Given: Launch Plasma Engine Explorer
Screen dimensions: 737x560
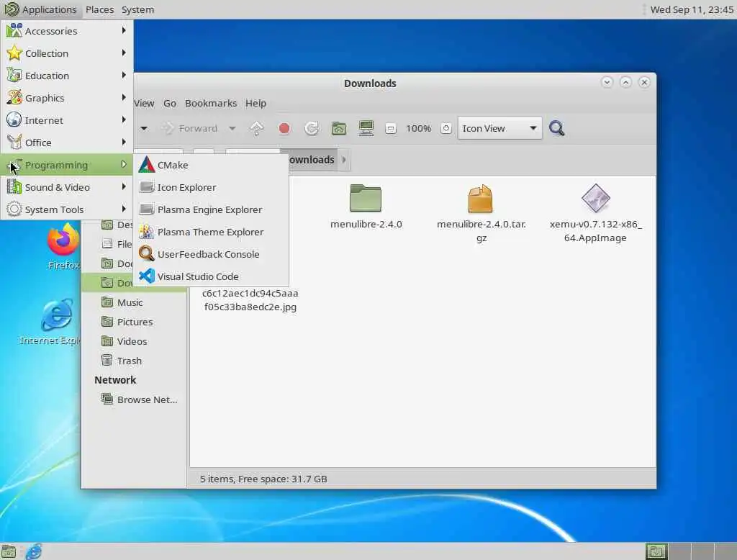Looking at the screenshot, I should (211, 209).
